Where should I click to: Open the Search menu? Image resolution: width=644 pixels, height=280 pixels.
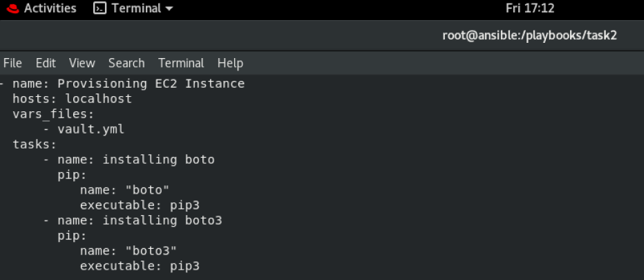126,63
